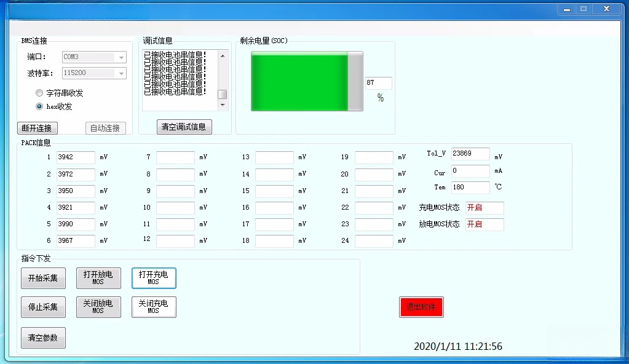The height and width of the screenshot is (364, 629).
Task: Click the 打开放电 MOS button
Action: [x=98, y=278]
